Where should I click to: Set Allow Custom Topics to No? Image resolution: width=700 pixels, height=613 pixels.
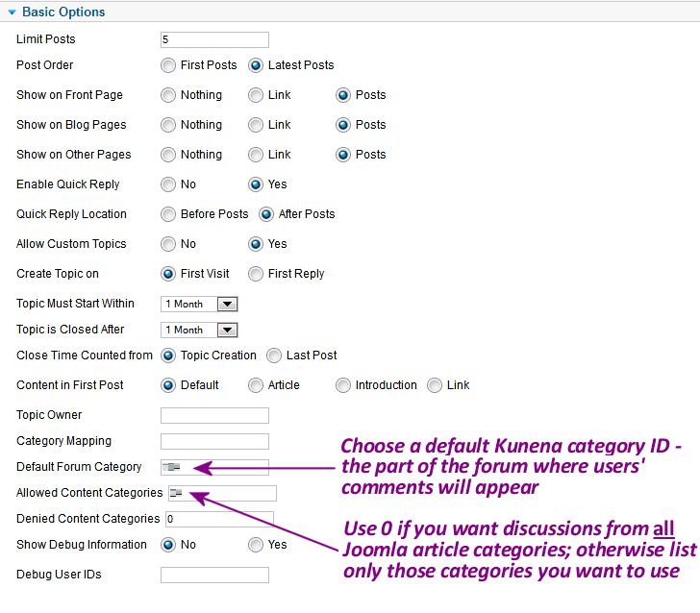(x=168, y=244)
